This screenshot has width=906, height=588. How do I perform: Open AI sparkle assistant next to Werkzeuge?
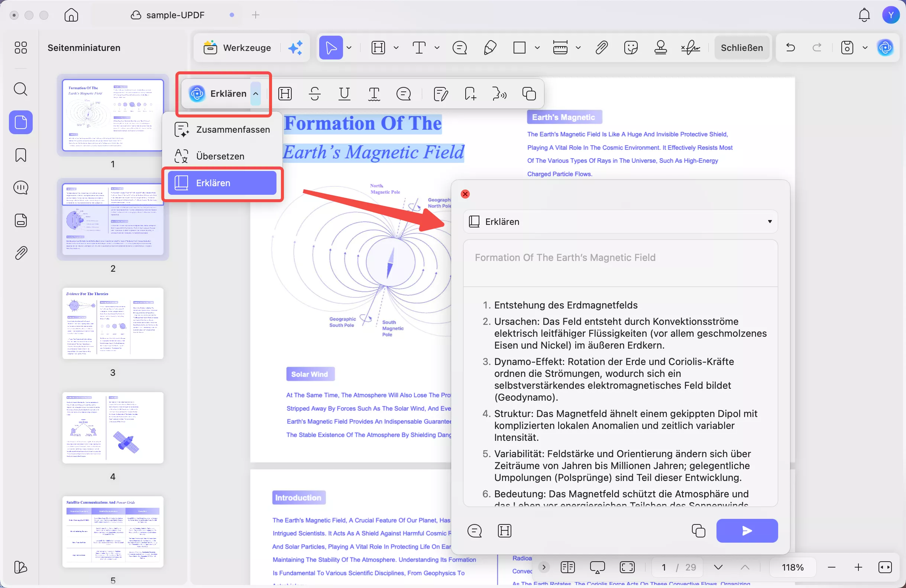[295, 48]
